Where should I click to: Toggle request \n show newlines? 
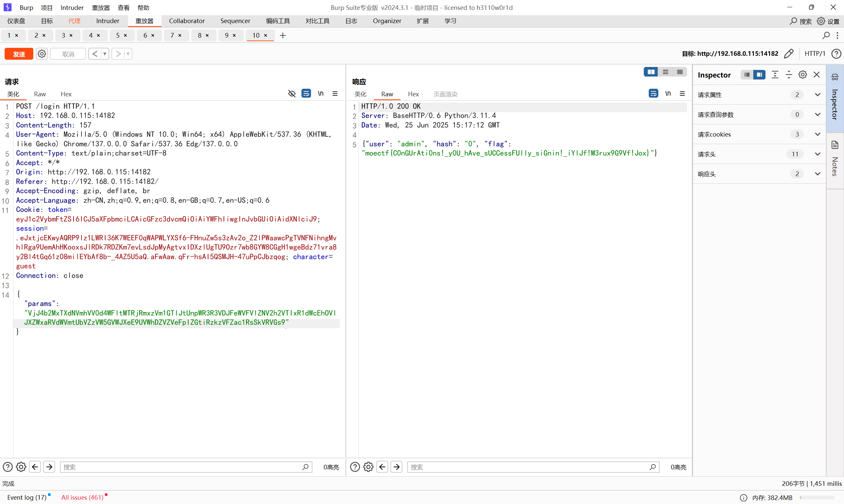click(x=321, y=93)
